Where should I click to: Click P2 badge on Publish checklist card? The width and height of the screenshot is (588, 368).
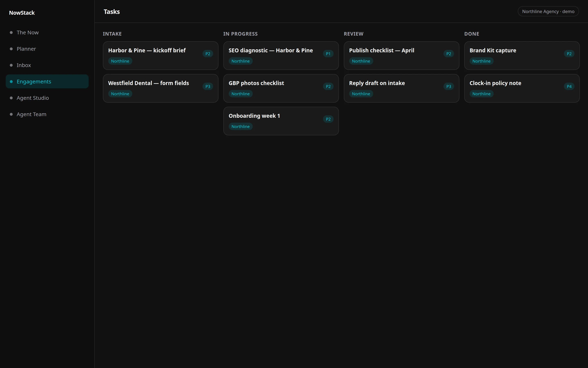tap(449, 54)
